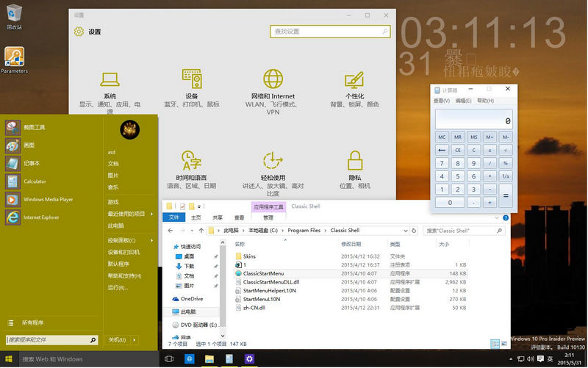Collapse the Explorer ribbon chevron
The image size is (588, 368).
(497, 217)
